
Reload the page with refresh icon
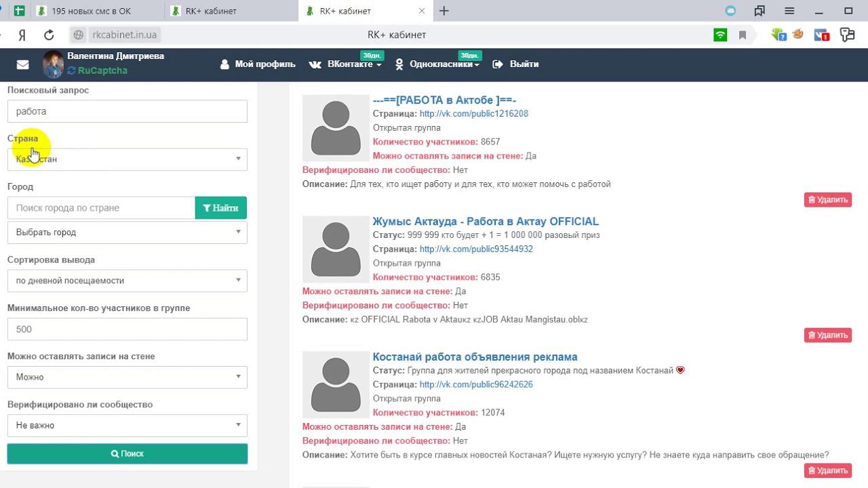pos(49,35)
